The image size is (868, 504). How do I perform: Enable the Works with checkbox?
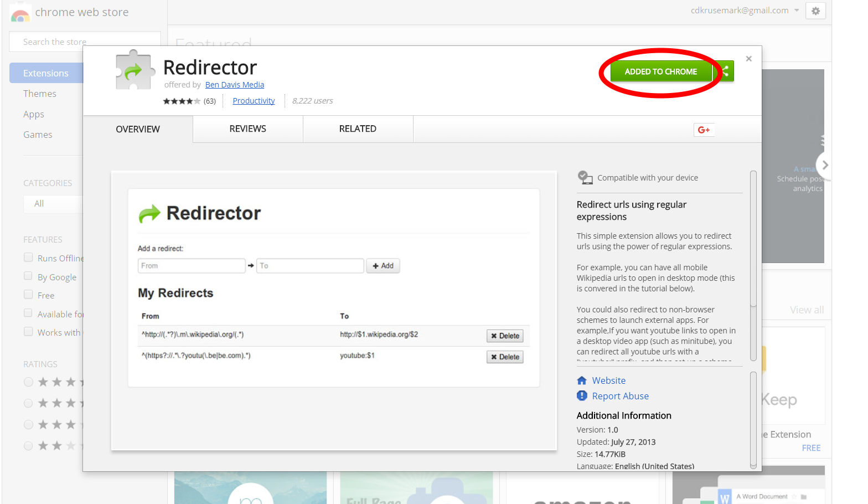[x=28, y=332]
